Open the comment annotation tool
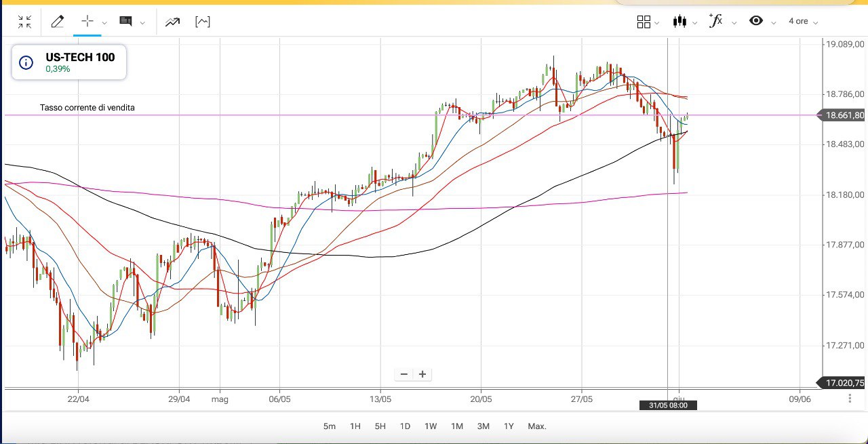Screen dimensions: 868x444 125,22
